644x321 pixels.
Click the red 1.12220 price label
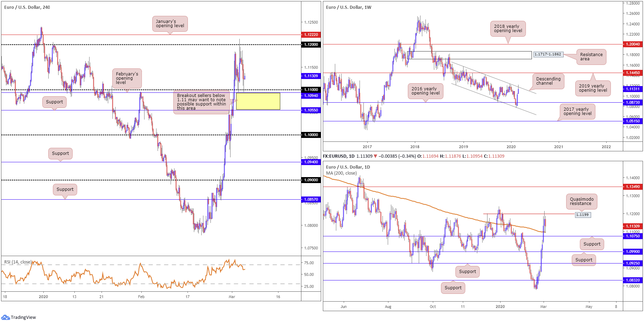coord(311,35)
